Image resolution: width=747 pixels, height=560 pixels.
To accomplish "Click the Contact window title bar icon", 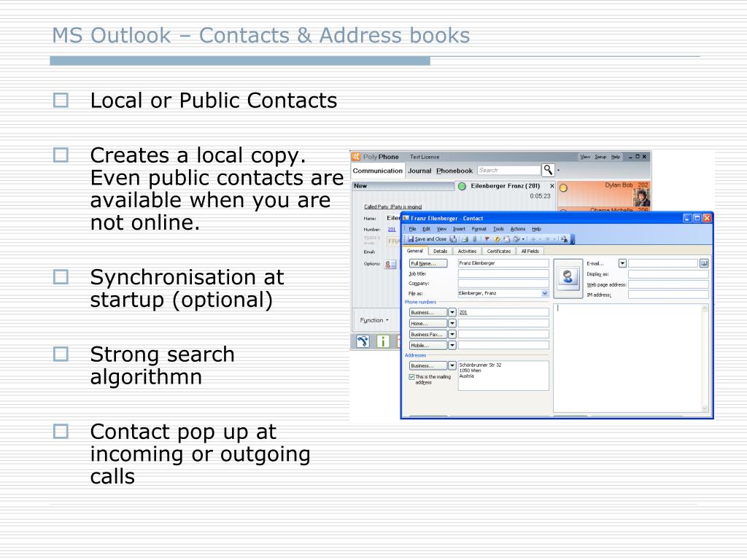I will tap(406, 218).
